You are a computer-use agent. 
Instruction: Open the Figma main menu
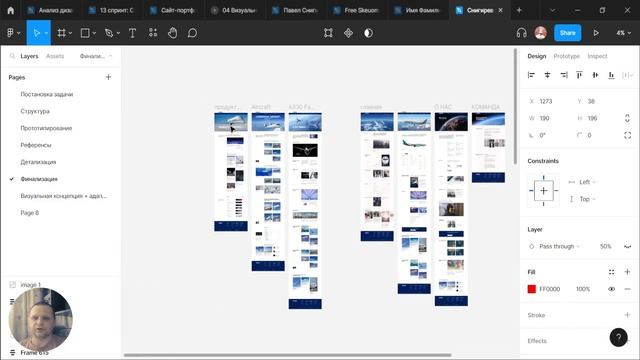13,33
